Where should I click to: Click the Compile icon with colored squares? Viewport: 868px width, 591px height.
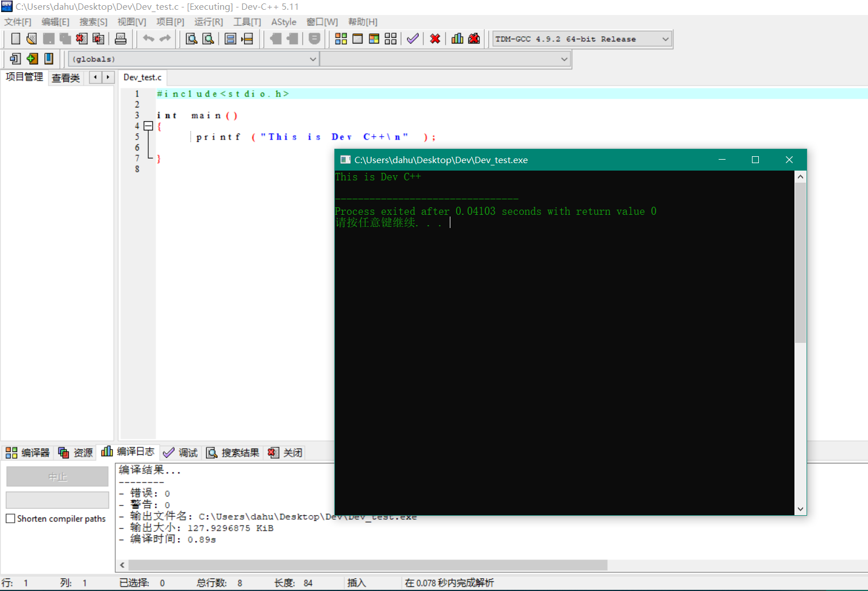341,38
